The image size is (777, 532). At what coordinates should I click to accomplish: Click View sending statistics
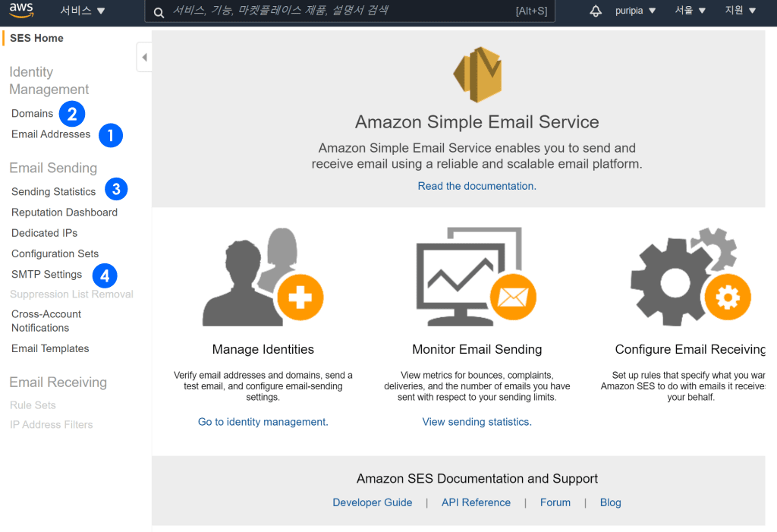pyautogui.click(x=477, y=421)
